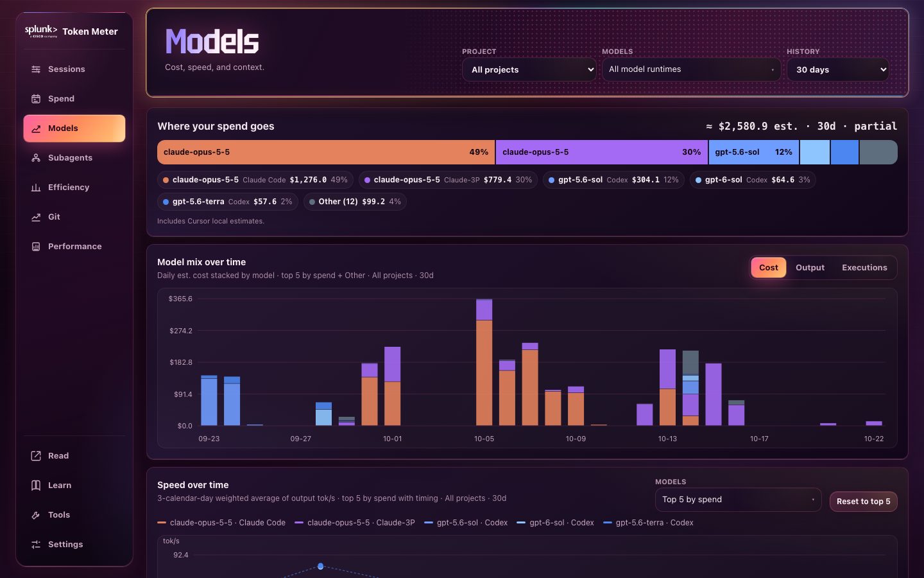The height and width of the screenshot is (578, 924).
Task: Click the "$2,580.9 est." total spend text
Action: [x=758, y=127]
